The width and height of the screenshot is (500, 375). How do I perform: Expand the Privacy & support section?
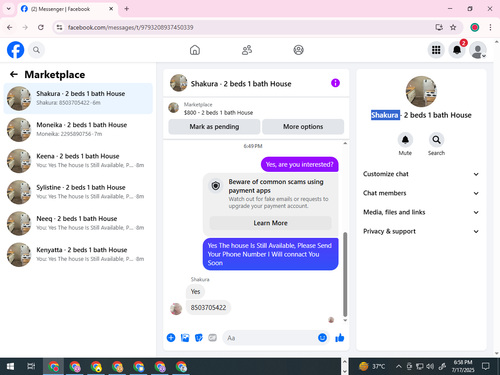(x=421, y=231)
